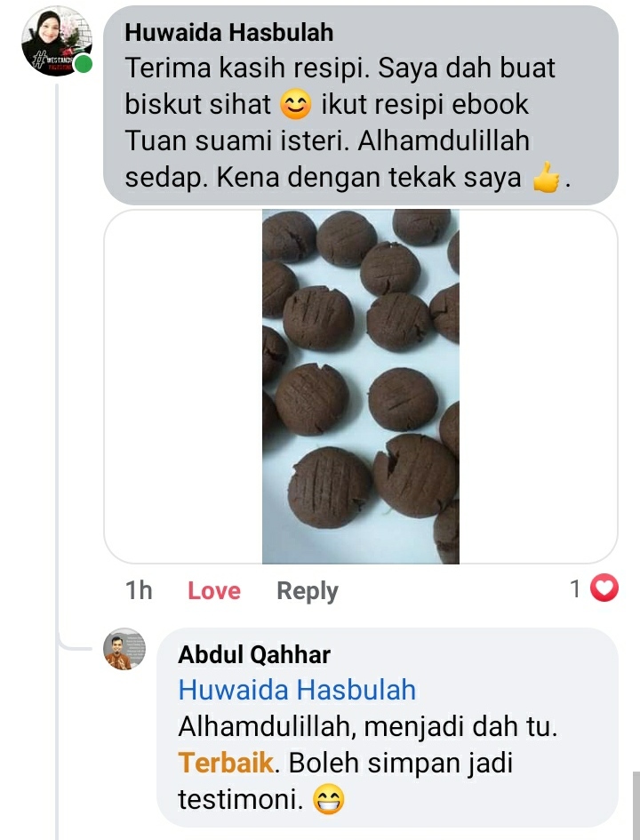640x840 pixels.
Task: Click the grinning emoji in Abdul's reply
Action: (x=328, y=800)
